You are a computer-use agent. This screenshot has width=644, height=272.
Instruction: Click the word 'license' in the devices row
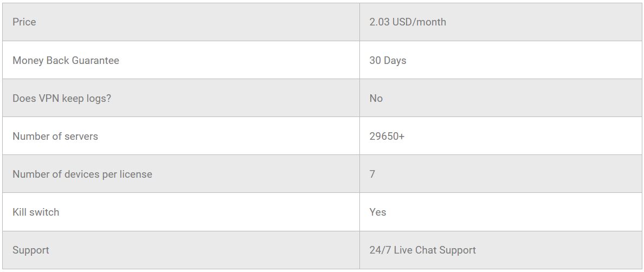pos(136,174)
